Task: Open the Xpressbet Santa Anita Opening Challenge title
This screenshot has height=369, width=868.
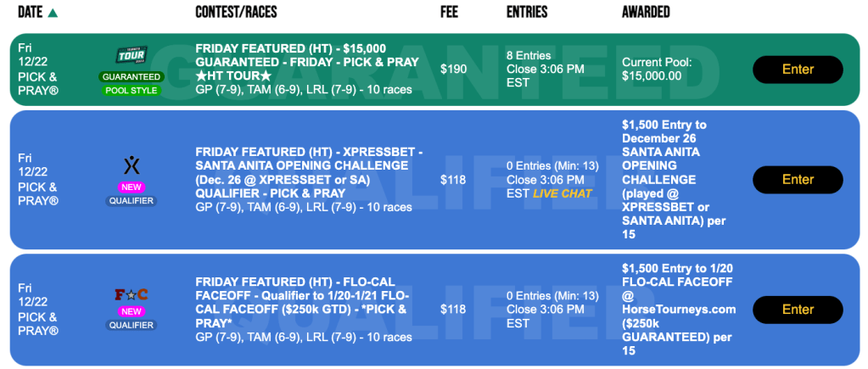Action: 308,172
